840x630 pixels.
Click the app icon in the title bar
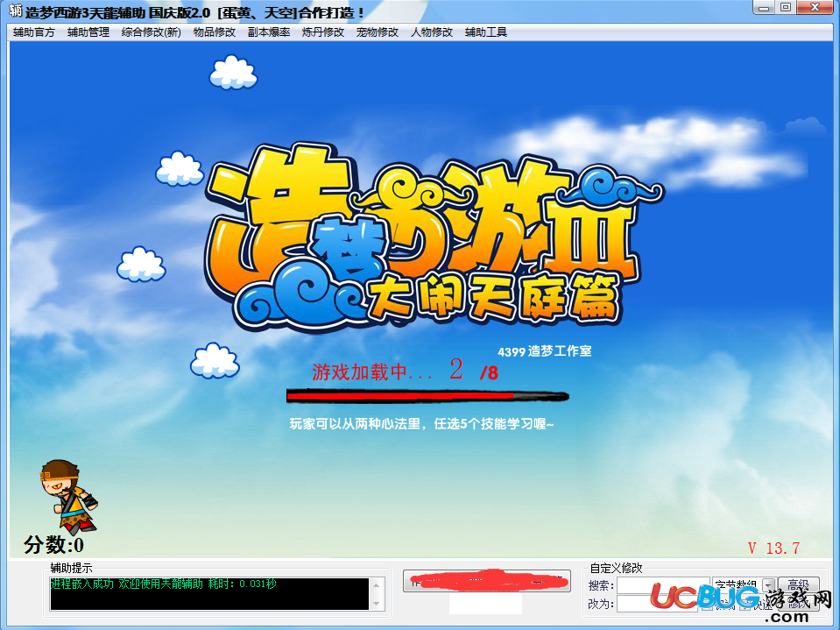tap(16, 11)
